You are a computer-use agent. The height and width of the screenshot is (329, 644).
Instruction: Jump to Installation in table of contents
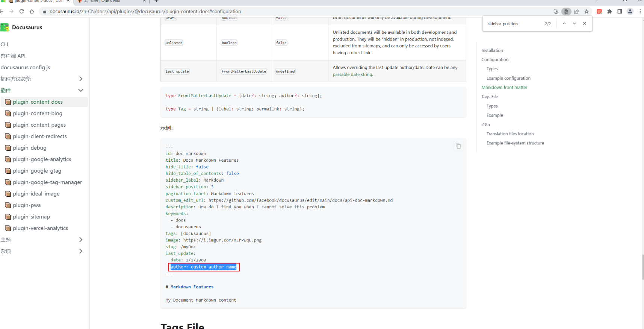pos(492,50)
